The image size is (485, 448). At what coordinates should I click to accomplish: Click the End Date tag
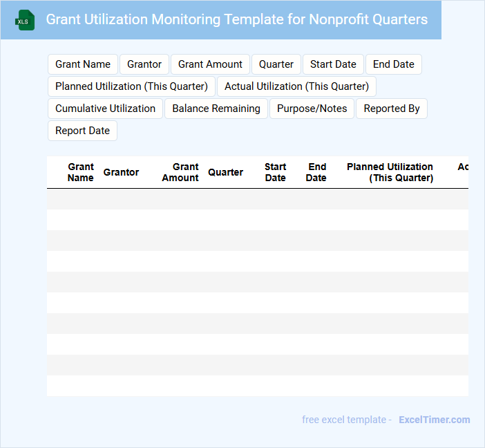click(393, 64)
